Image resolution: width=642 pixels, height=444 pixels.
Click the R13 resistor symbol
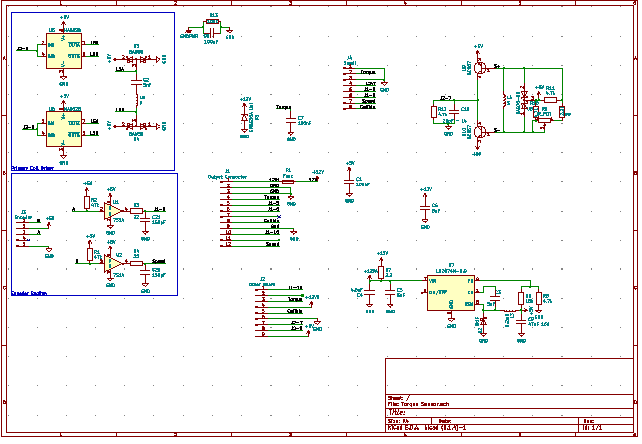pos(436,112)
